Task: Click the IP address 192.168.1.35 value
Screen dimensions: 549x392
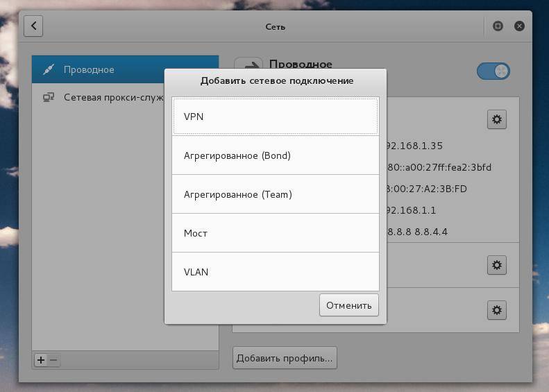Action: click(x=415, y=146)
